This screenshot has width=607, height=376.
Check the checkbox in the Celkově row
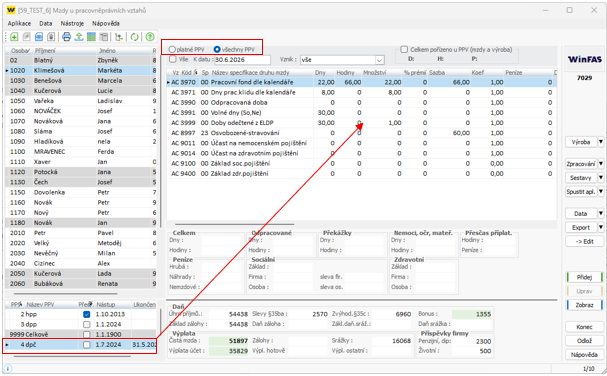click(87, 335)
